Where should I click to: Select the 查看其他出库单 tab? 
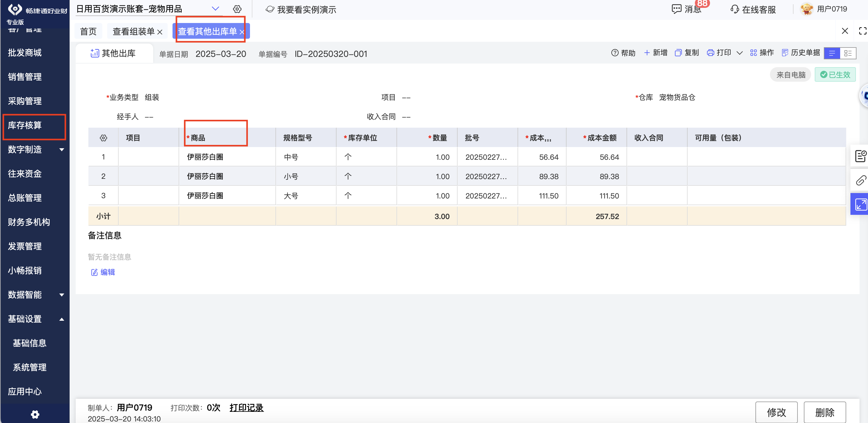point(207,31)
